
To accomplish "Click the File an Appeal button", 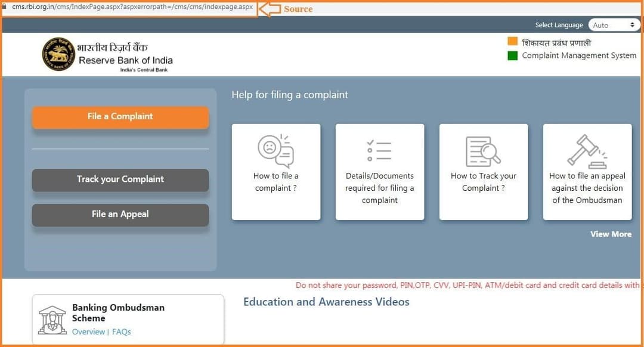I will [x=120, y=215].
